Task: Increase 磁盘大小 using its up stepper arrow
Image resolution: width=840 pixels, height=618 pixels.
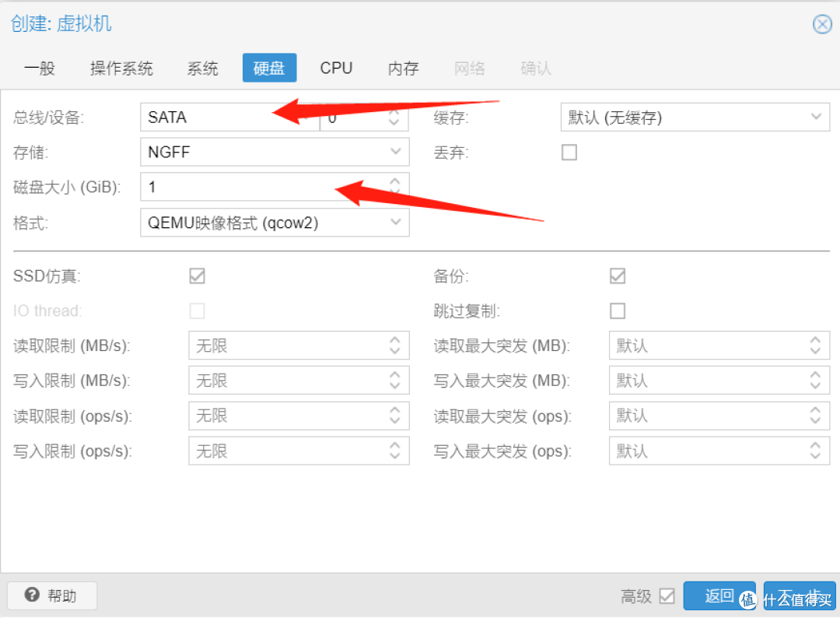Action: coord(394,182)
